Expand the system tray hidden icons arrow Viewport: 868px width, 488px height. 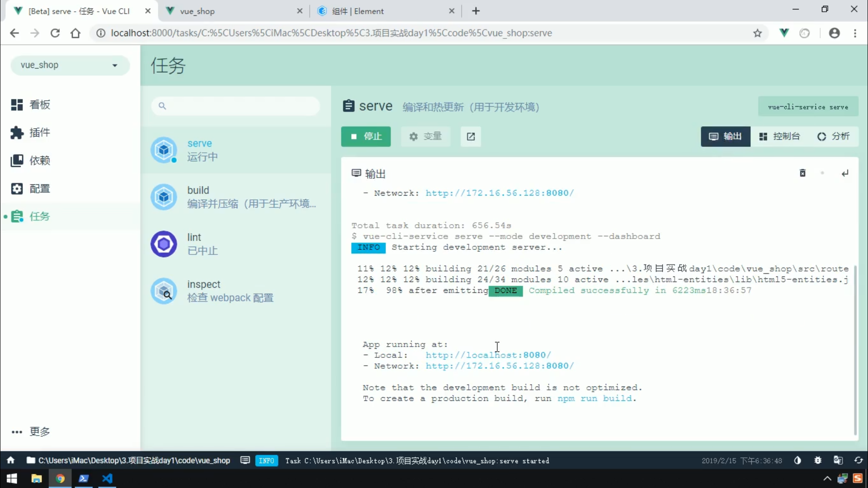[x=827, y=479]
